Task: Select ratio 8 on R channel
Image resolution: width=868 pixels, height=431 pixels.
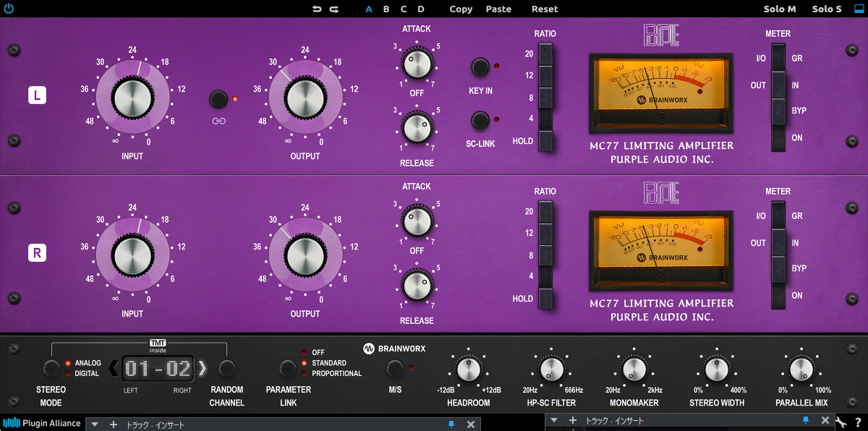Action: 545,256
